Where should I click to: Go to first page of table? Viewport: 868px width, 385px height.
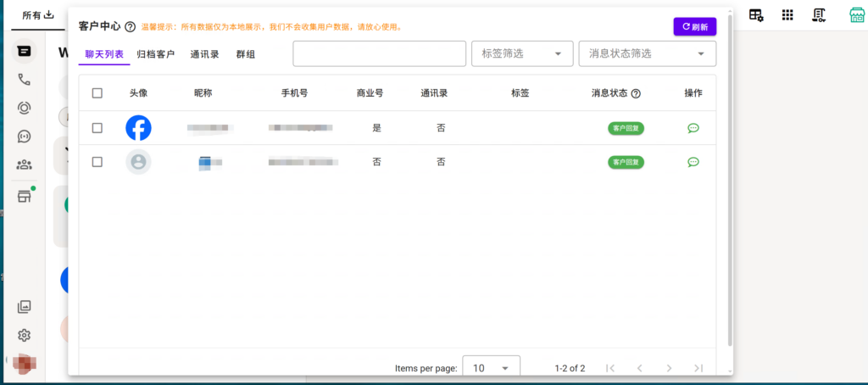pyautogui.click(x=610, y=368)
